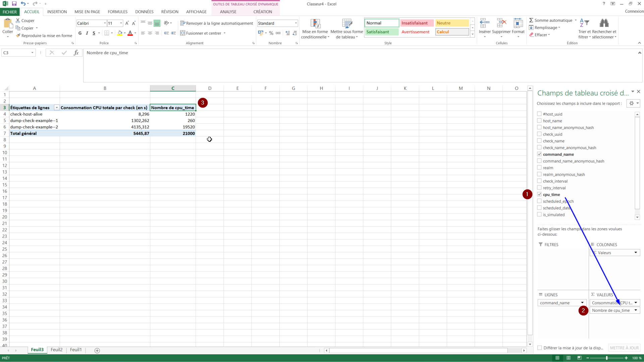Click the Save icon in quick access toolbar
This screenshot has height=362, width=644.
click(14, 4)
